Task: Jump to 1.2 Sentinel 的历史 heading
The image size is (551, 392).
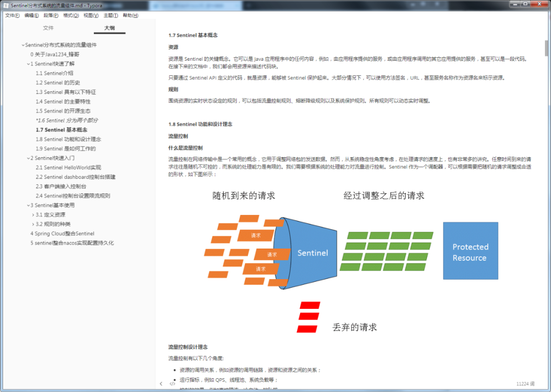Action: (58, 83)
